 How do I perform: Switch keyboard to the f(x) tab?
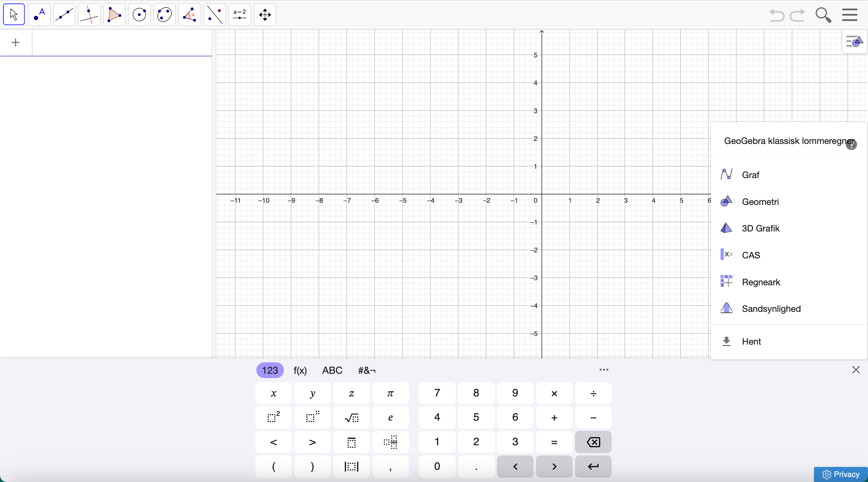pyautogui.click(x=300, y=370)
